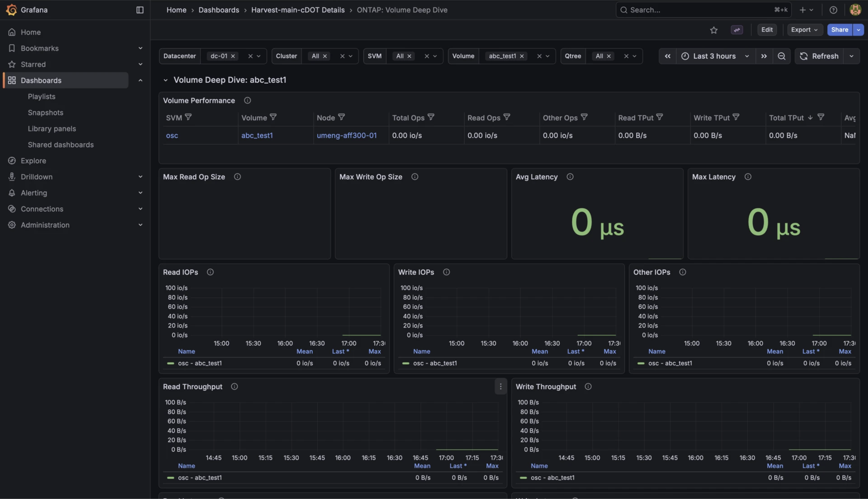Image resolution: width=868 pixels, height=499 pixels.
Task: Open the Read Throughput panel menu
Action: click(x=500, y=387)
